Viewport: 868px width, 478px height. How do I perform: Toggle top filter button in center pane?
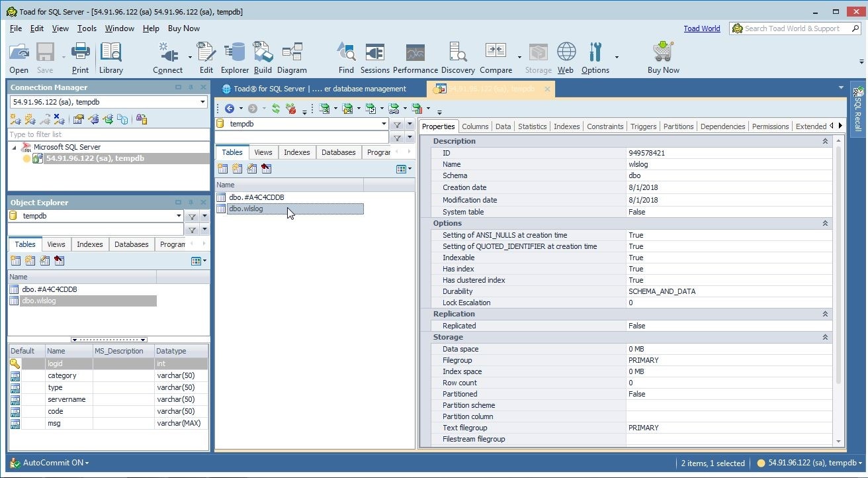397,124
